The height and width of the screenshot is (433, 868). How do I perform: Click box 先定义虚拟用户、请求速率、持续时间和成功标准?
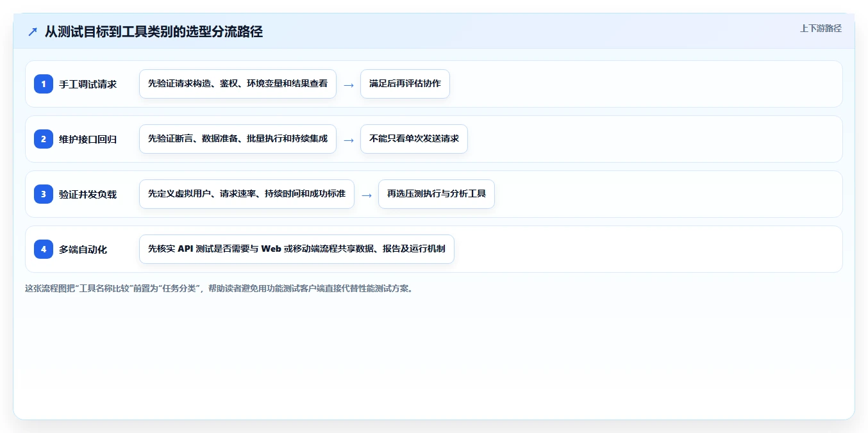coord(247,194)
